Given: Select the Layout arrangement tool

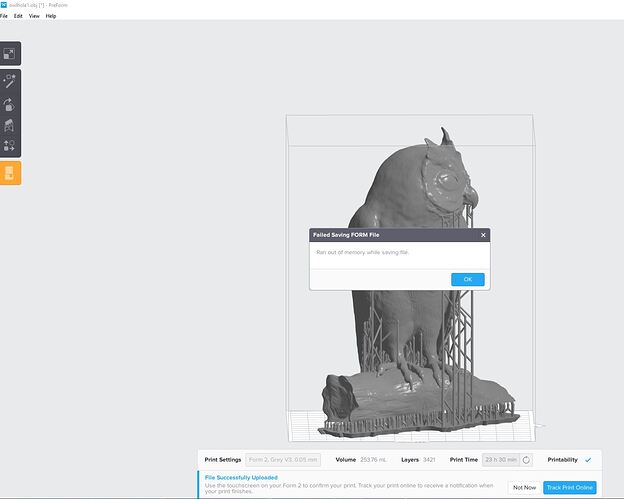Looking at the screenshot, I should pyautogui.click(x=9, y=146).
